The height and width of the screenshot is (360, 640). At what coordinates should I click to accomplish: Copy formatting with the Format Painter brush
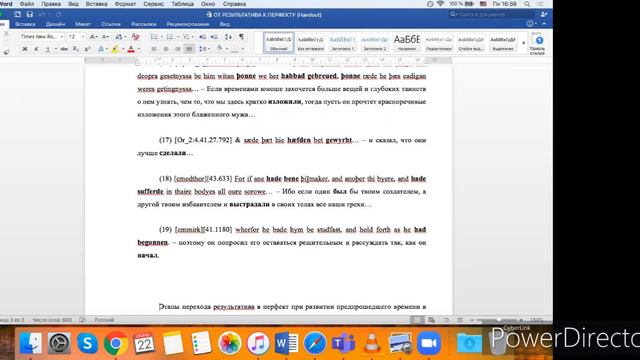6,52
